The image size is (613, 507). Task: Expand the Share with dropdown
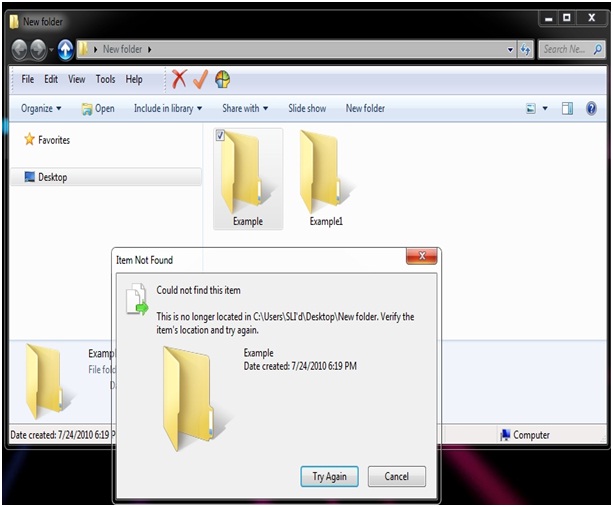(x=245, y=108)
